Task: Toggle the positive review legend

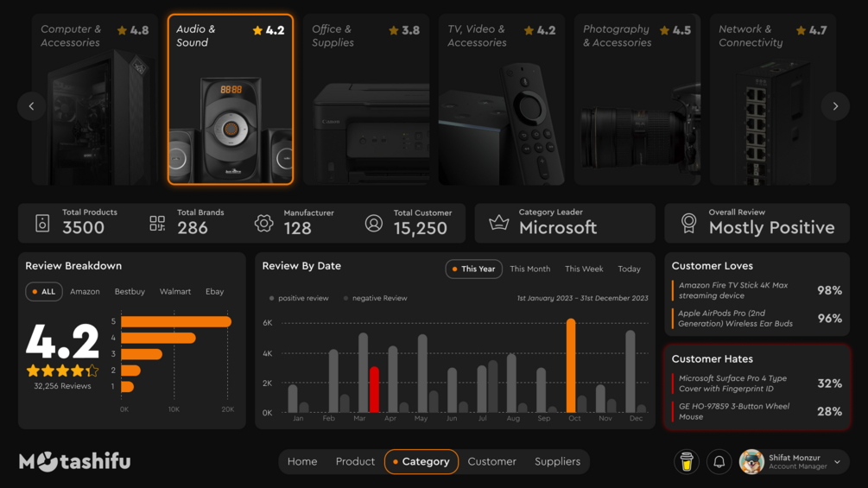Action: click(x=298, y=298)
